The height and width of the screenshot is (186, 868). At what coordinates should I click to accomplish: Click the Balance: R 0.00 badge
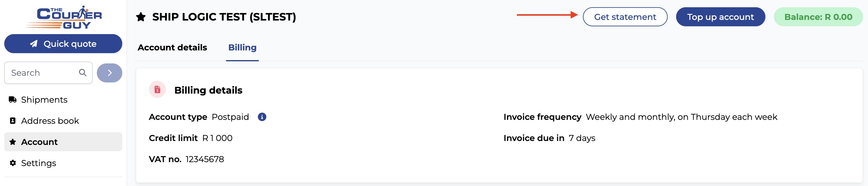point(818,17)
